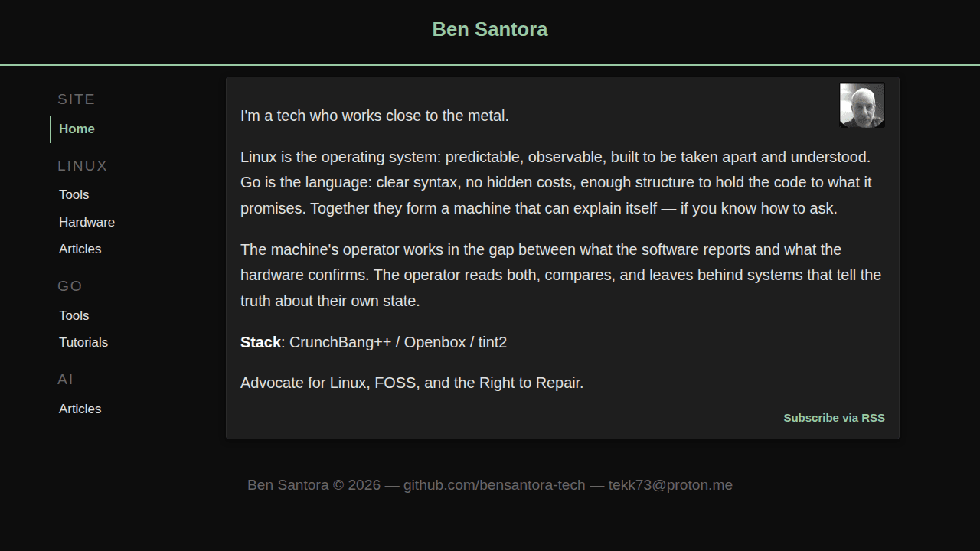Click the Right to Repair advocate line

[412, 383]
